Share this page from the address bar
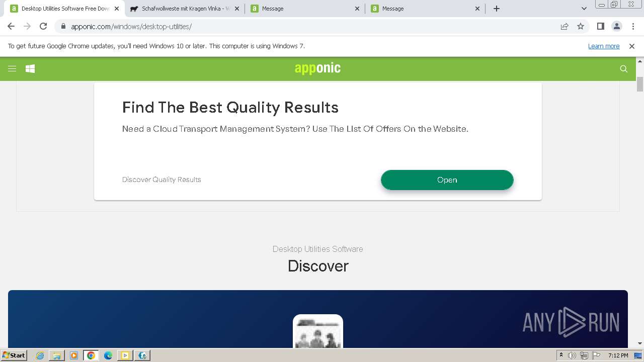The image size is (644, 362). pyautogui.click(x=565, y=26)
